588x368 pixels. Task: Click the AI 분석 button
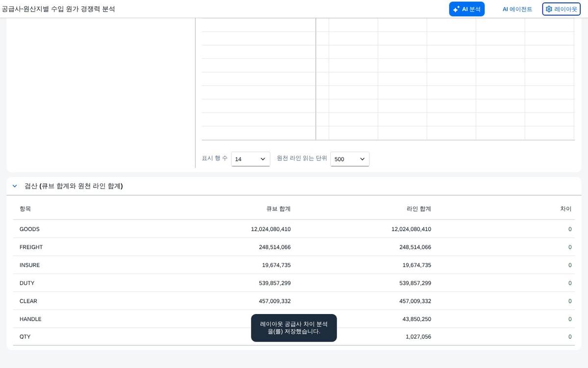tap(466, 9)
